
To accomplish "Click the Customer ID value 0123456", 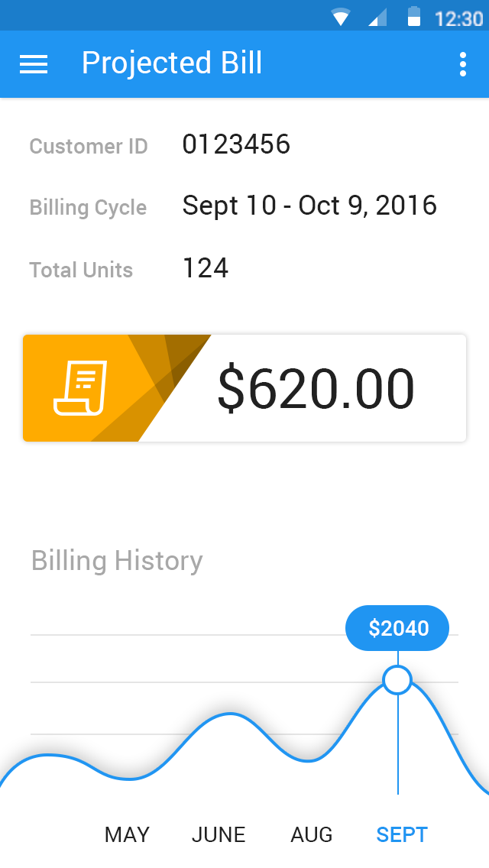I will click(236, 144).
